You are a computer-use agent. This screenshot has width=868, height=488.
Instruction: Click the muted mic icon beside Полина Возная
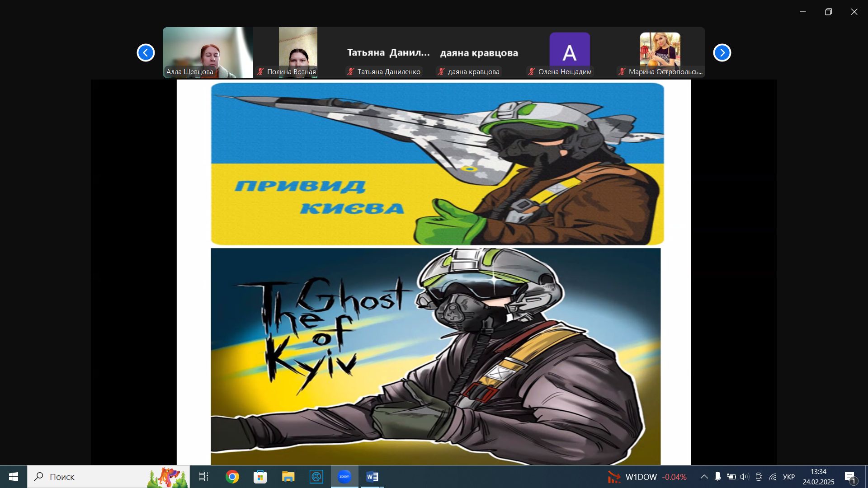coord(260,71)
